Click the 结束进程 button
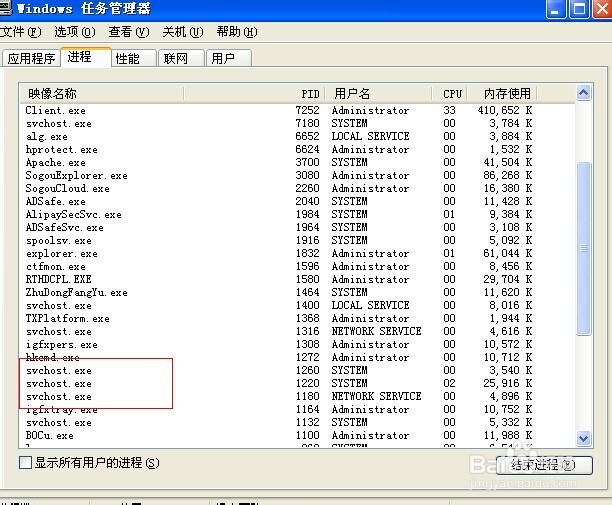 [x=544, y=465]
